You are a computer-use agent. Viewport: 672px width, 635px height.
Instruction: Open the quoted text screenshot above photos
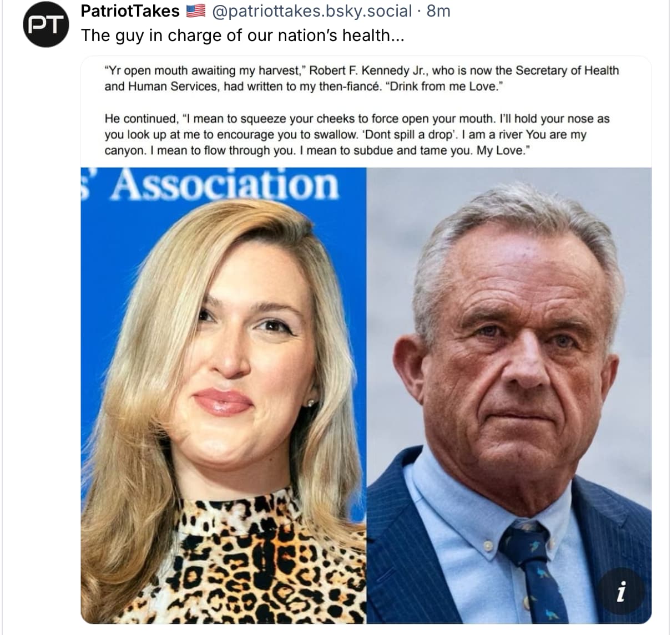tap(366, 111)
